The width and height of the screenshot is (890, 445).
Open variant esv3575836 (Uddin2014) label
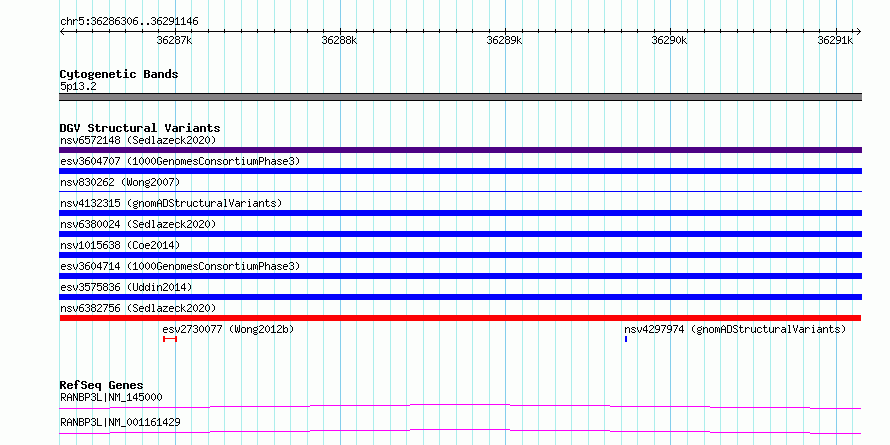point(126,287)
